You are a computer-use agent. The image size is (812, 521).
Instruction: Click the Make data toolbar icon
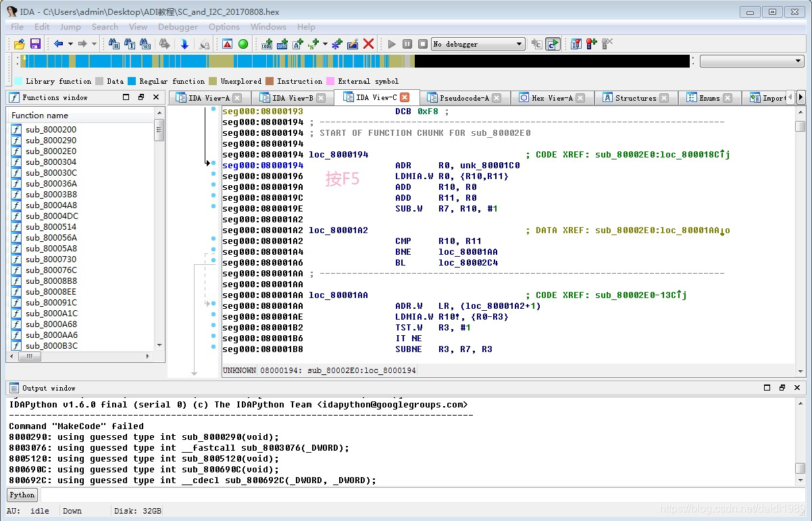[x=282, y=44]
